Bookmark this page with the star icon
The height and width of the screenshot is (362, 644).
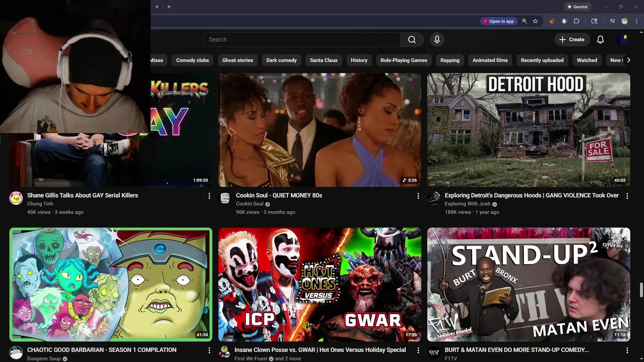[535, 21]
